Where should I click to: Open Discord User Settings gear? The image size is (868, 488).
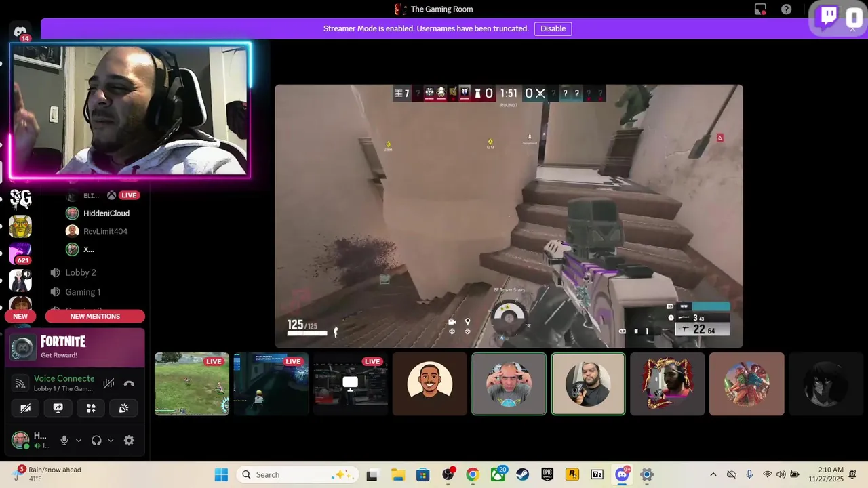(x=129, y=441)
